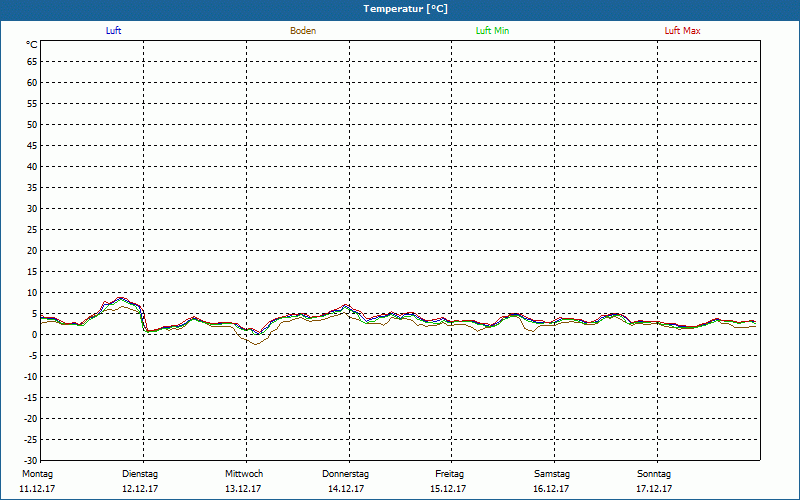Click the y-axis value -5
This screenshot has width=800, height=500.
click(33, 356)
